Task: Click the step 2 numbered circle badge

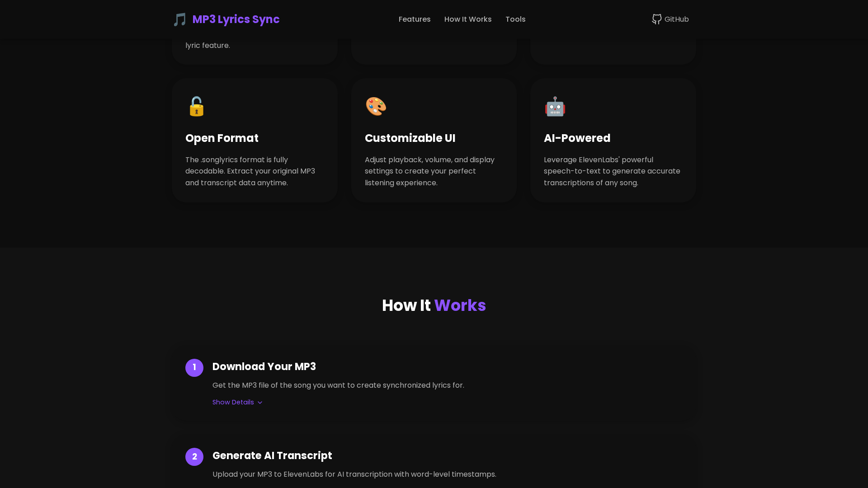Action: pyautogui.click(x=194, y=456)
